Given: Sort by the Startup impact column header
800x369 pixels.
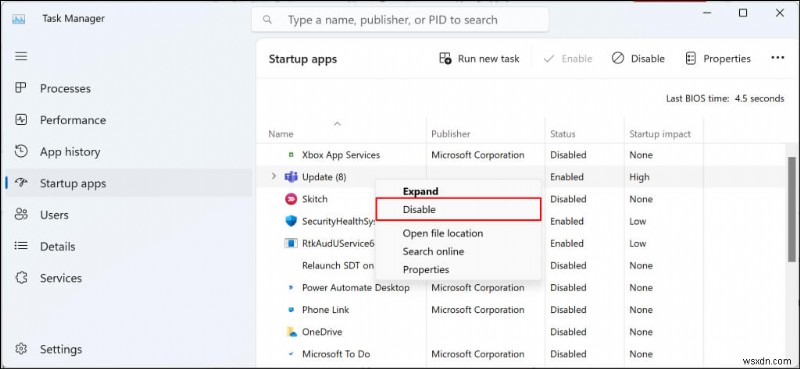Looking at the screenshot, I should 660,134.
